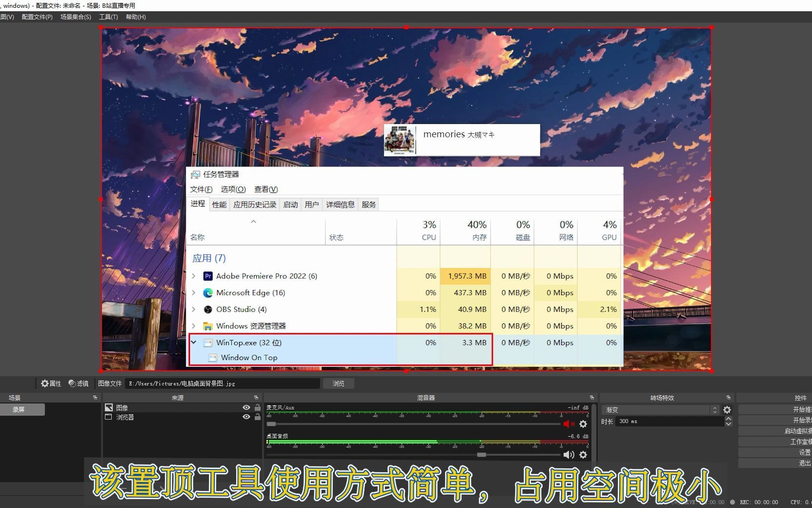Adjust the 麦克风/Aux volume slider handle
Image resolution: width=812 pixels, height=508 pixels.
[x=271, y=424]
